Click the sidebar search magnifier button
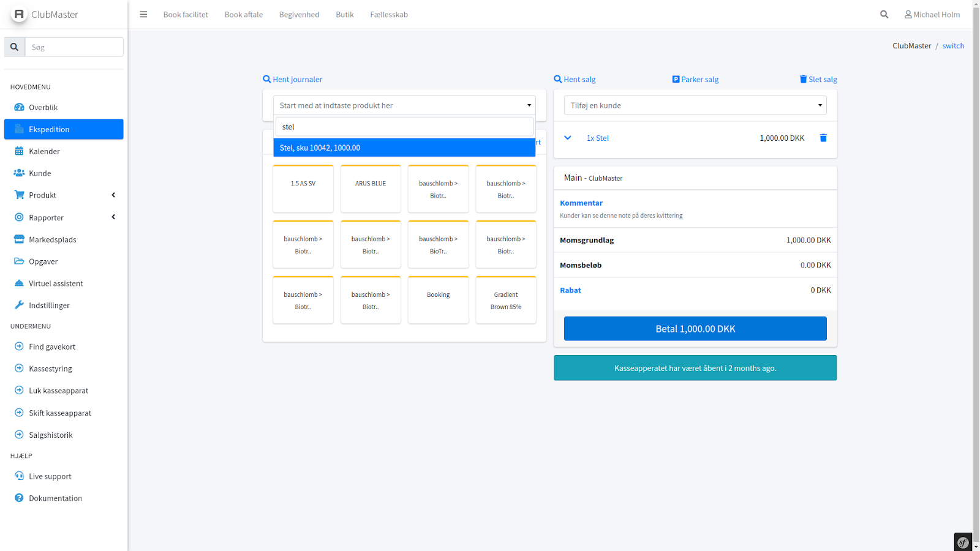This screenshot has width=980, height=551. pos(15,47)
